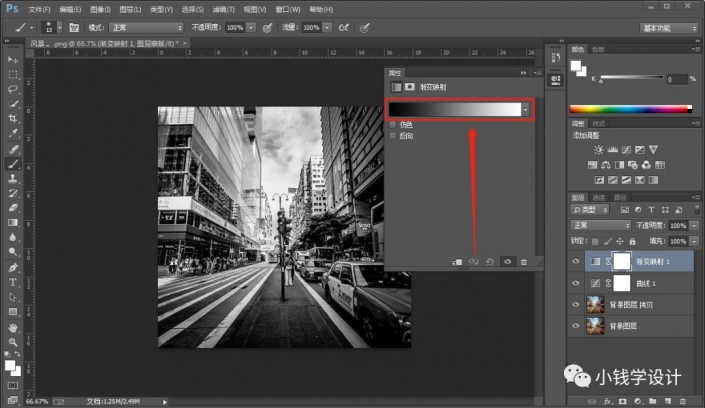
Task: Select the Rectangular Marquee tool
Action: (13, 74)
